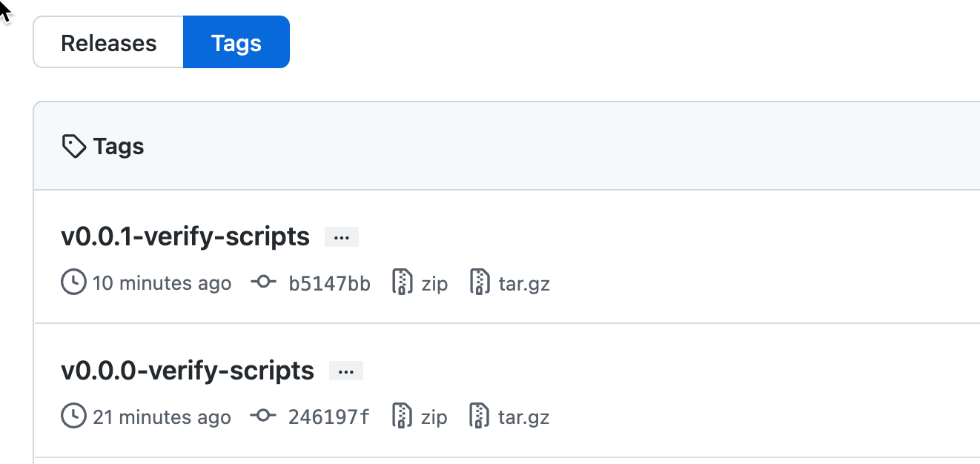Switch to the Releases tab
The image size is (980, 464).
(x=108, y=43)
